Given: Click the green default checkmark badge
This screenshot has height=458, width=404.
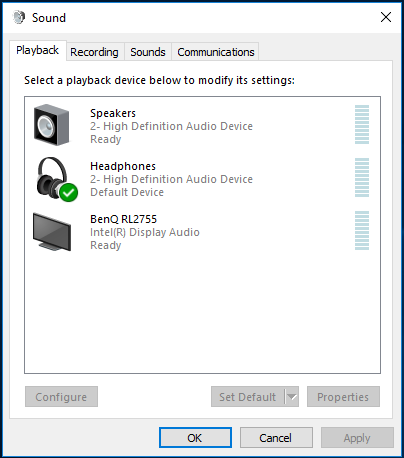Looking at the screenshot, I should point(69,192).
